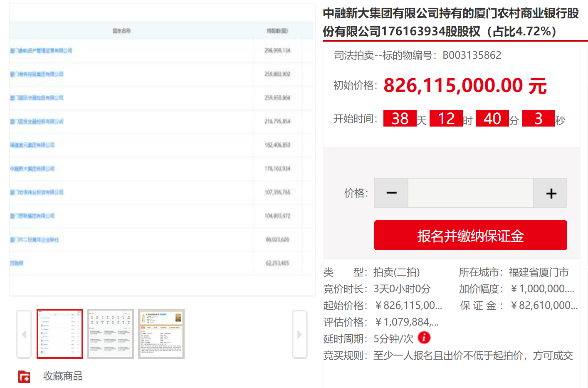The height and width of the screenshot is (388, 588).
Task: Click the 收藏商品 text link
Action: (x=63, y=376)
